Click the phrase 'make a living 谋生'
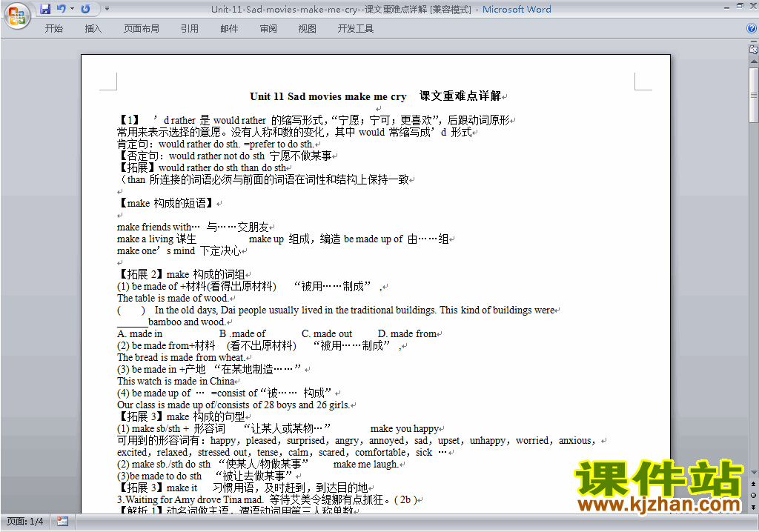The image size is (759, 532). point(157,239)
